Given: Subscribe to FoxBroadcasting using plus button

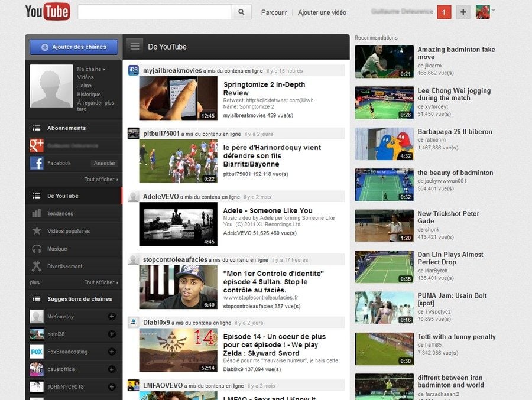Looking at the screenshot, I should (x=112, y=352).
